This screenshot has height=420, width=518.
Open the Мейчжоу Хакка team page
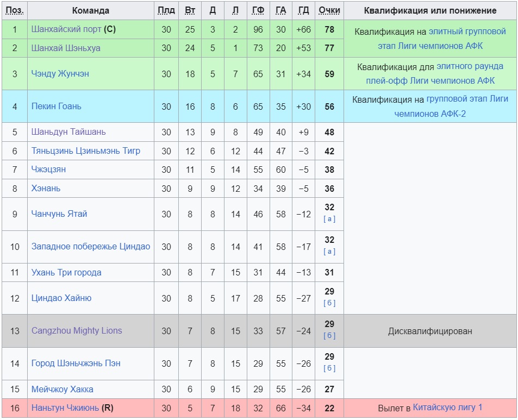click(62, 389)
